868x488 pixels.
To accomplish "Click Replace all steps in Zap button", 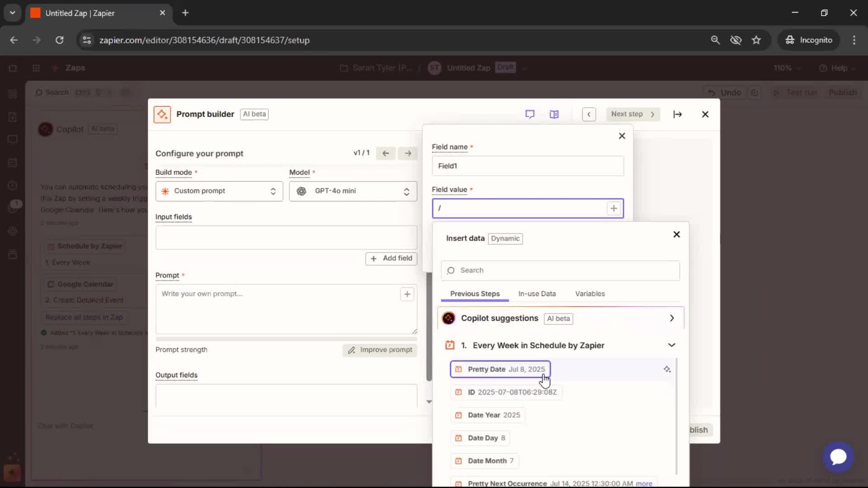I will pos(84,317).
